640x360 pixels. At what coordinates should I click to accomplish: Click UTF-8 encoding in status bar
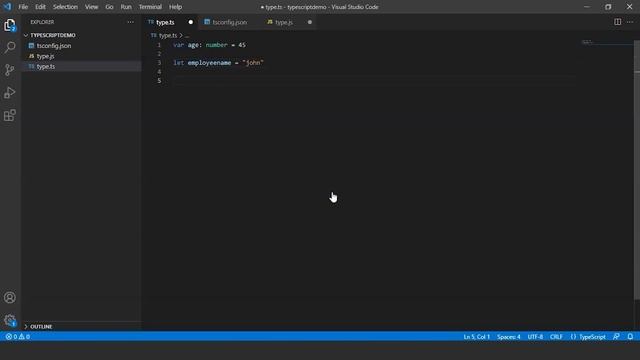click(535, 337)
